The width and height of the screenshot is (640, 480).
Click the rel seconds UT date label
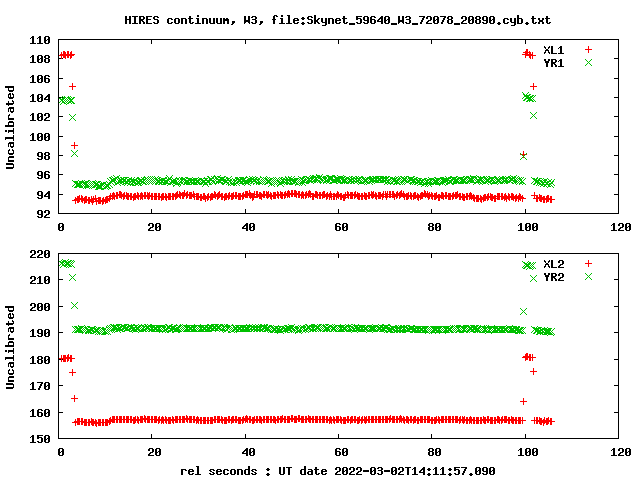tap(338, 471)
